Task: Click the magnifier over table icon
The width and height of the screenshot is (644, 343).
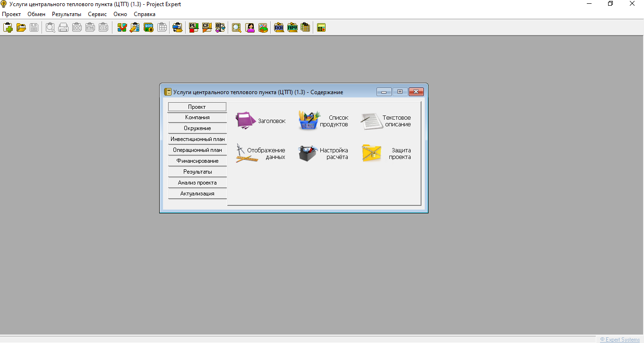Action: coord(237,27)
